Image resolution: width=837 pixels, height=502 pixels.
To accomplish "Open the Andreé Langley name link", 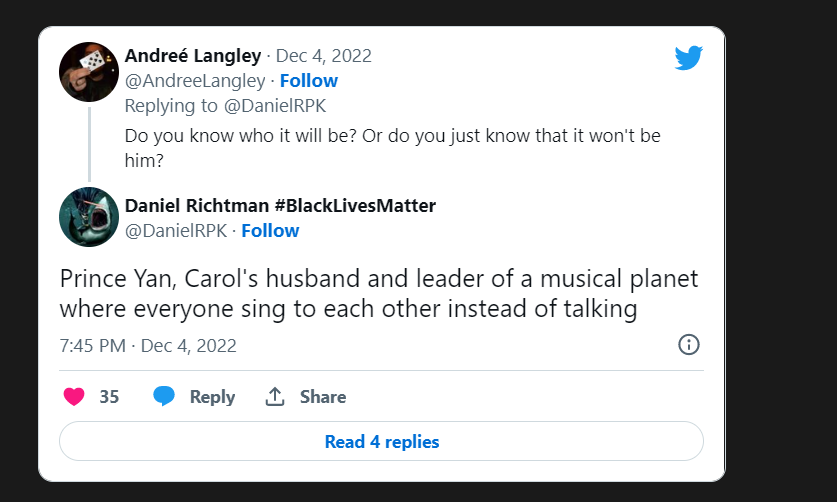I will coord(193,56).
